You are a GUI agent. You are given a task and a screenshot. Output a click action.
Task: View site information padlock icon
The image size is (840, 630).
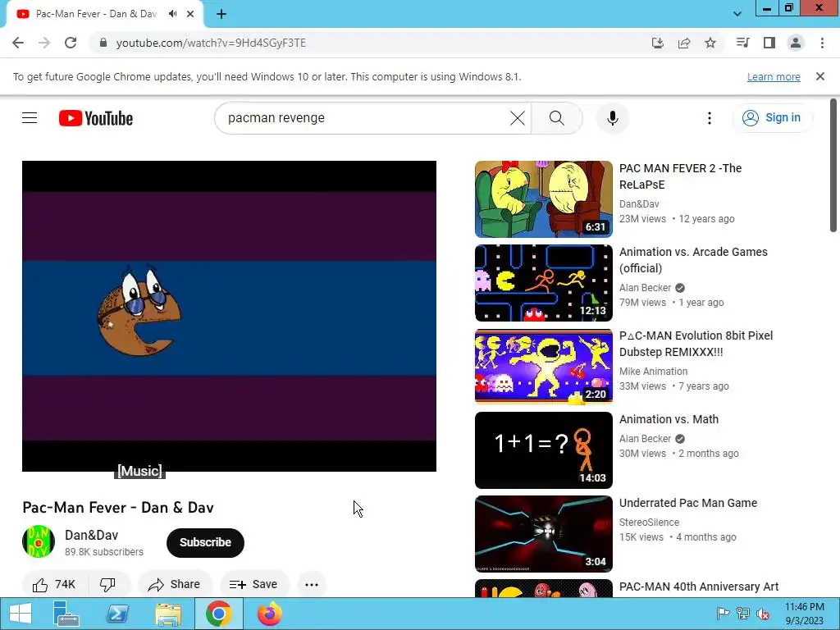coord(103,43)
